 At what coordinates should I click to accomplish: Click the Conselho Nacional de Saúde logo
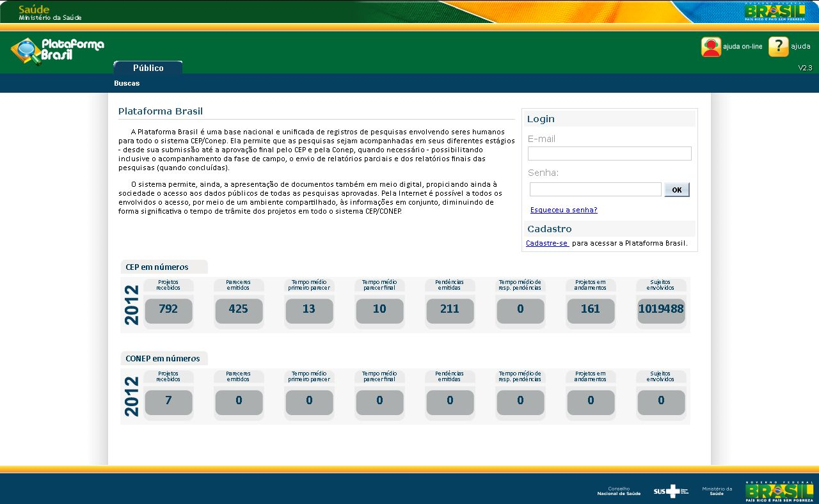(619, 491)
